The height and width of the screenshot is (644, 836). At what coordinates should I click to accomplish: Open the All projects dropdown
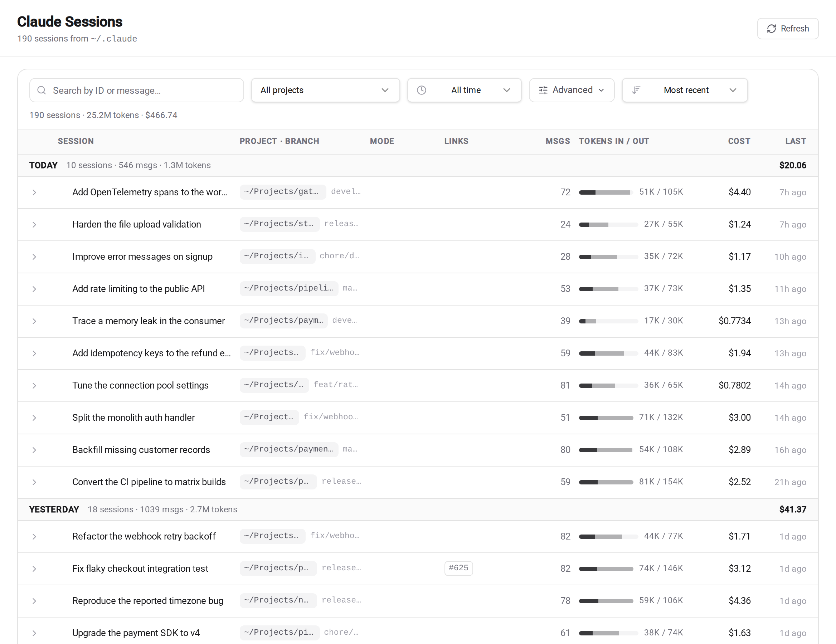[325, 90]
